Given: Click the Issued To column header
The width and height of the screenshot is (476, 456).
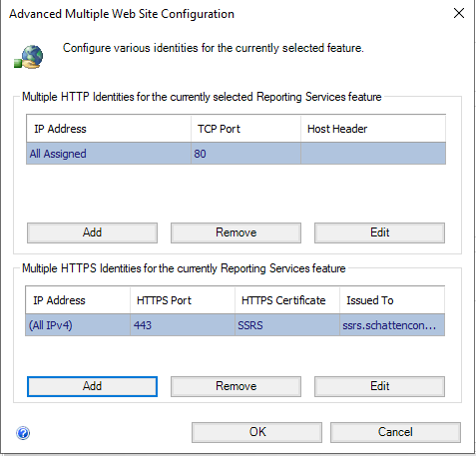Looking at the screenshot, I should (392, 300).
